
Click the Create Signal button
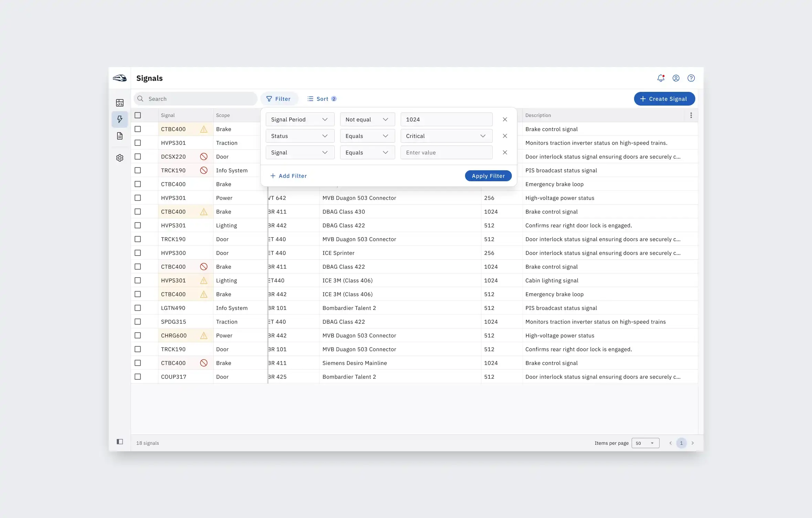(x=664, y=99)
